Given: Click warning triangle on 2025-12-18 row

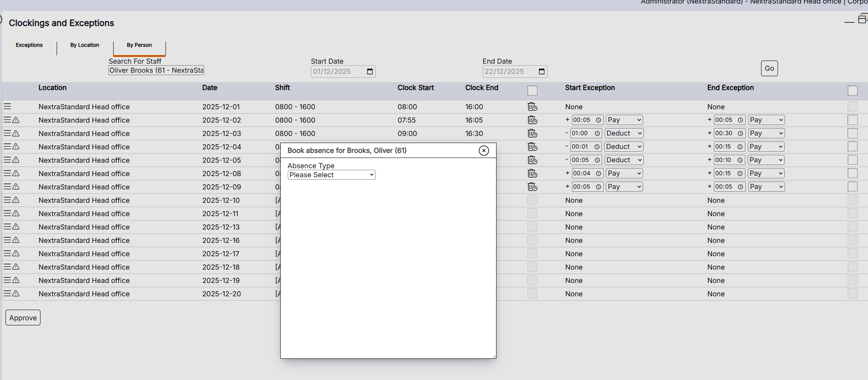Looking at the screenshot, I should pos(16,267).
